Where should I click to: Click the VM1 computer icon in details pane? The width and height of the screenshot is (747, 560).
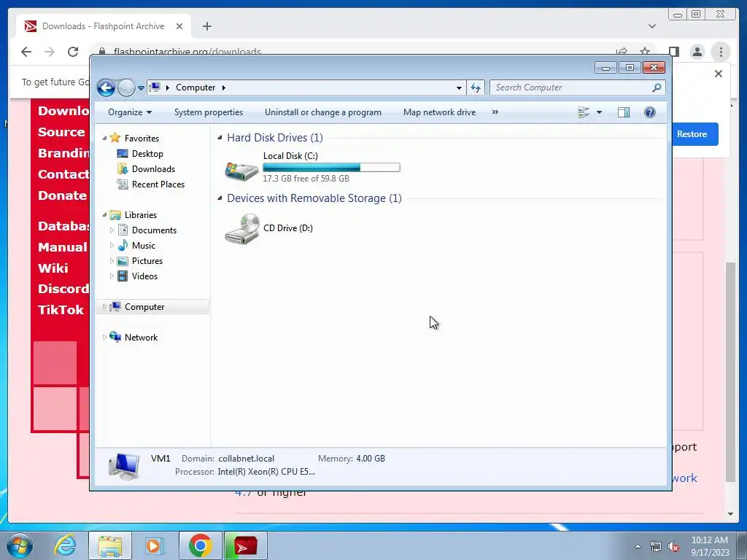[x=124, y=466]
